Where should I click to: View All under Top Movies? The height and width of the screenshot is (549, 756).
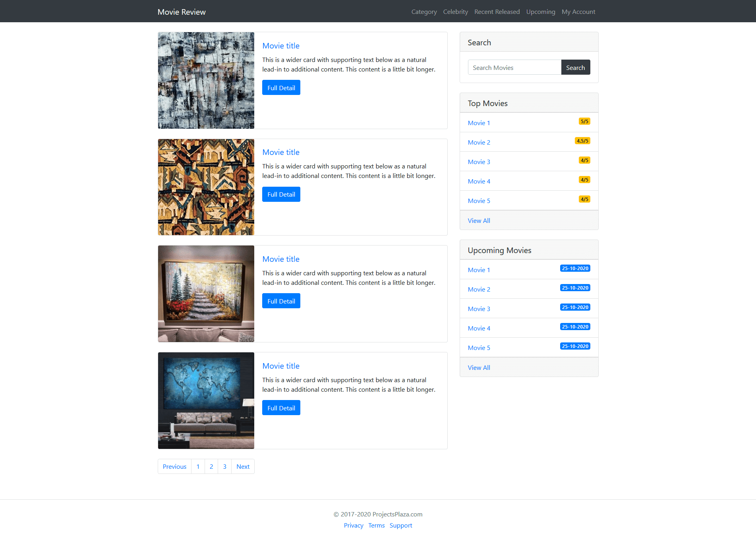coord(479,220)
